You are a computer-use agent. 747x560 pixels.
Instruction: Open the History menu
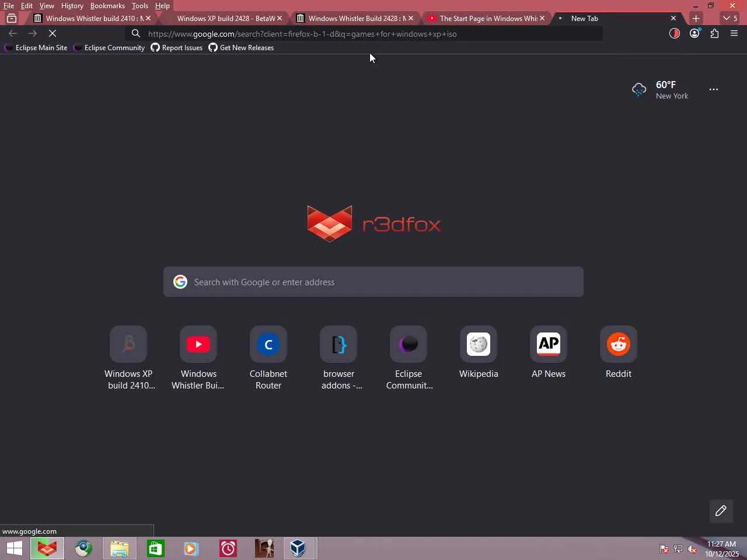(x=72, y=6)
